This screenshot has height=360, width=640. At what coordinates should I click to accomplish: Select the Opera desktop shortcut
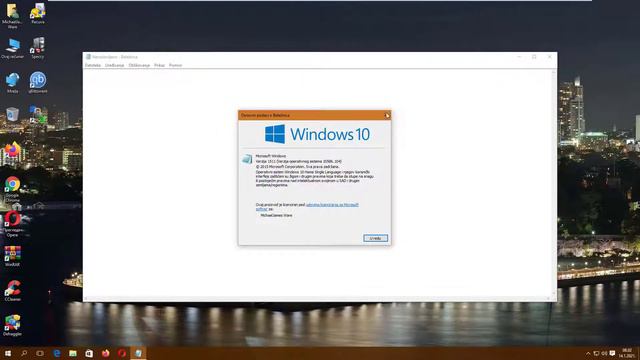[12, 224]
